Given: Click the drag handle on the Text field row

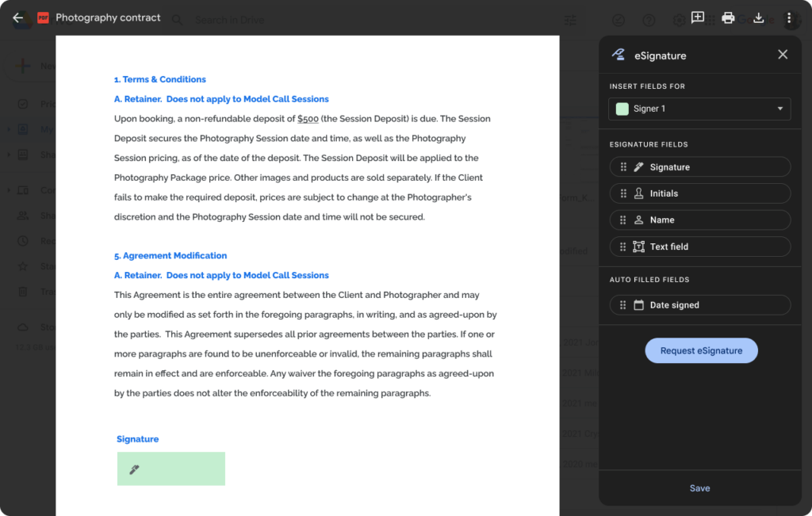Looking at the screenshot, I should point(623,247).
